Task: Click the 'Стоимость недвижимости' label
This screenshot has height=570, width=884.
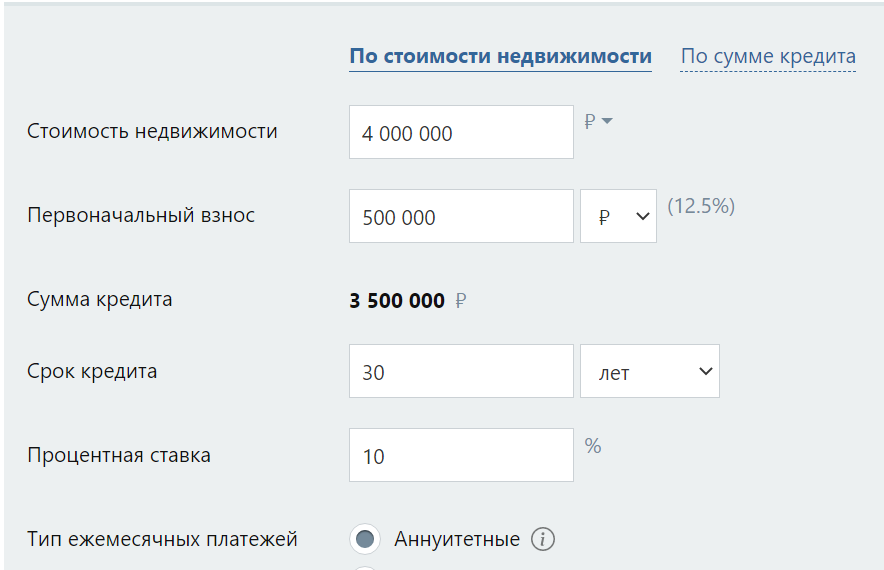Action: coord(152,131)
